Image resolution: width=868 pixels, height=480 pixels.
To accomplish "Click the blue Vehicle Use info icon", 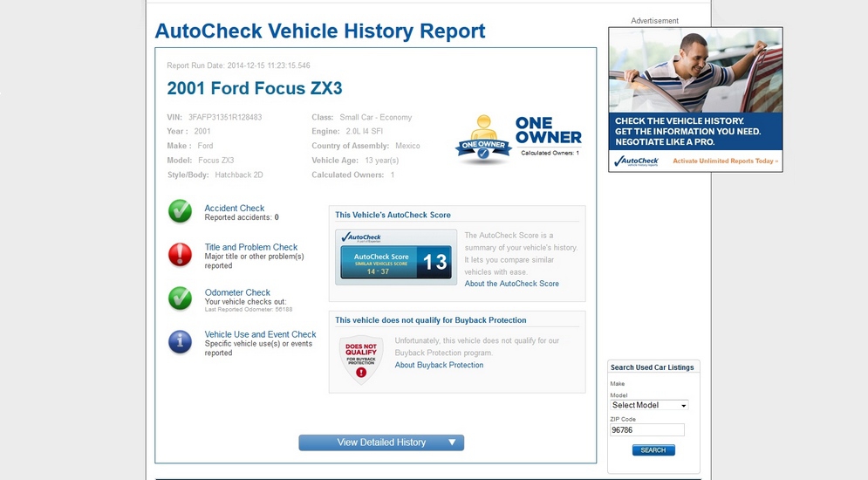I will [x=180, y=341].
